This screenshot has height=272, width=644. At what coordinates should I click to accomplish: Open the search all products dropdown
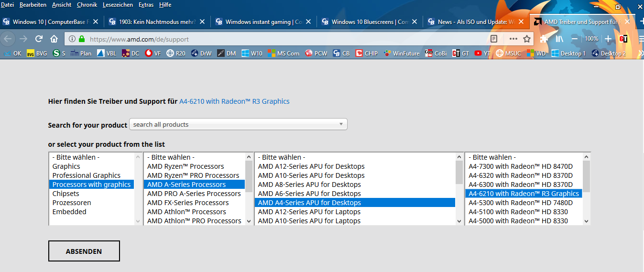[238, 124]
